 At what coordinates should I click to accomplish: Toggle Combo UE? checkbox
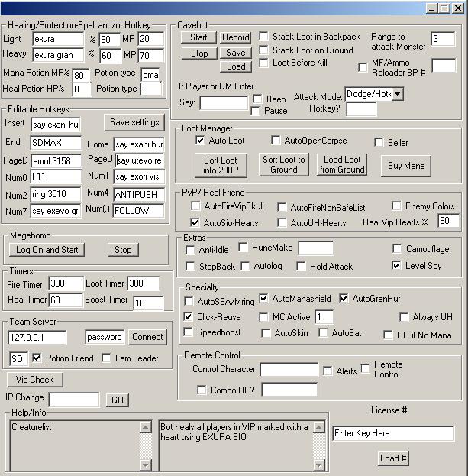202,390
